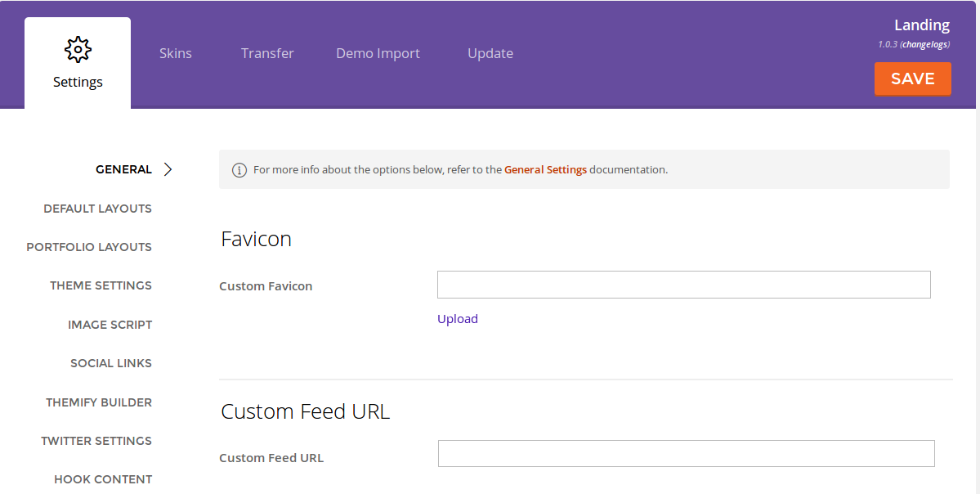Select GENERAL in the sidebar
This screenshot has height=494, width=980.
tap(123, 169)
